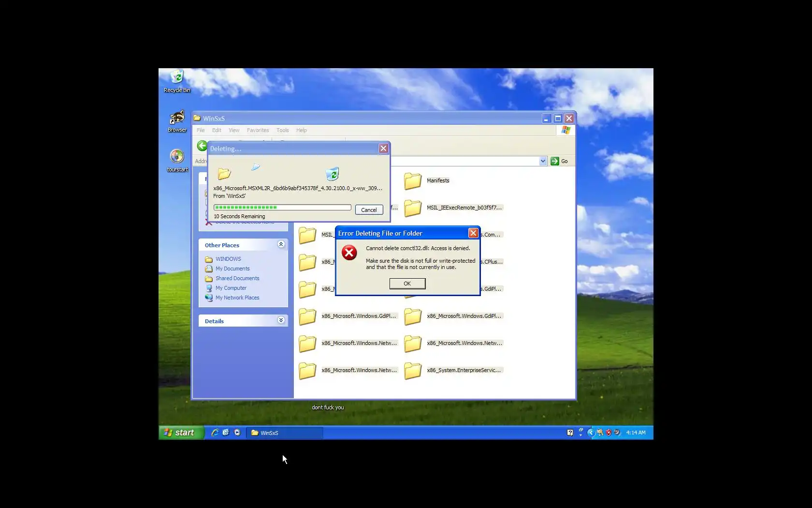Expand hidden tray icons arrow
The width and height of the screenshot is (812, 508).
coord(591,433)
